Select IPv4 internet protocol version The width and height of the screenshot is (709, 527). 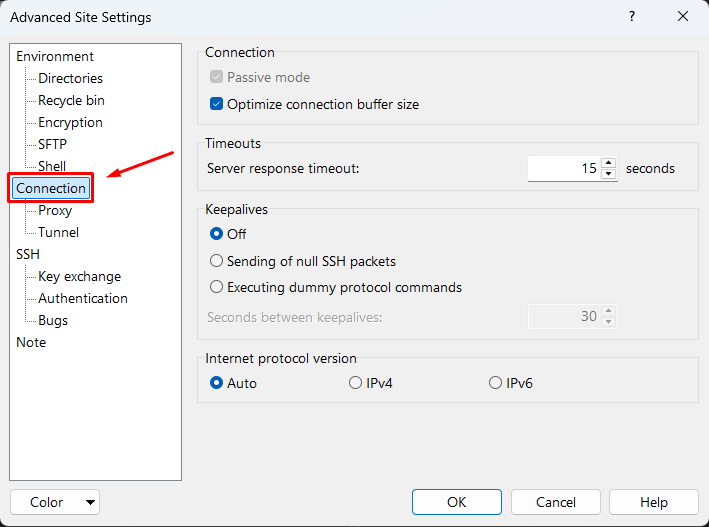pyautogui.click(x=355, y=383)
